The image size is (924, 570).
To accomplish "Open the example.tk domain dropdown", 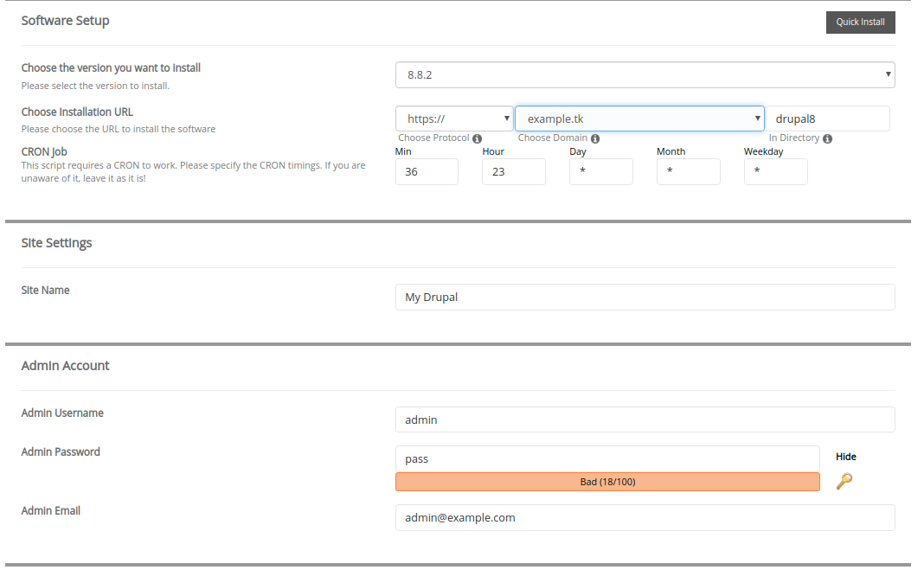I will [639, 118].
